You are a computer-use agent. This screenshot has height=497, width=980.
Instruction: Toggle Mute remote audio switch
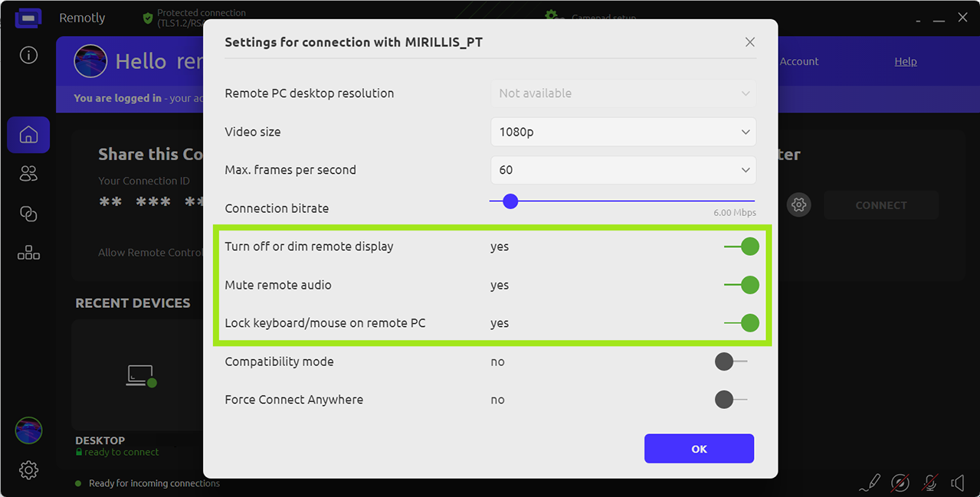[742, 285]
